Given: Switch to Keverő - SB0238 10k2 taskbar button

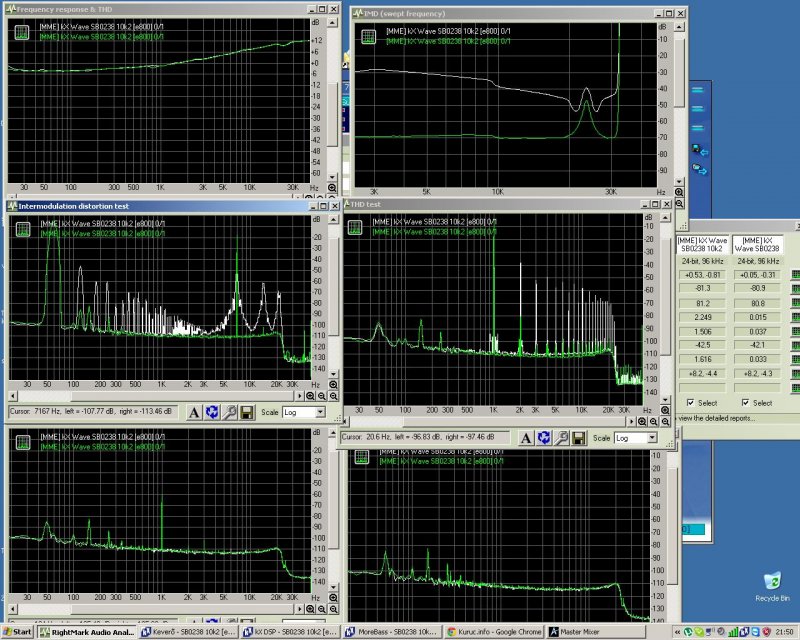Looking at the screenshot, I should pos(189,632).
